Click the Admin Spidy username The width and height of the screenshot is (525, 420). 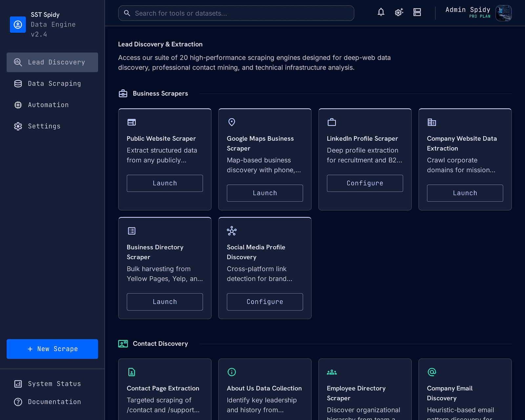coord(468,10)
